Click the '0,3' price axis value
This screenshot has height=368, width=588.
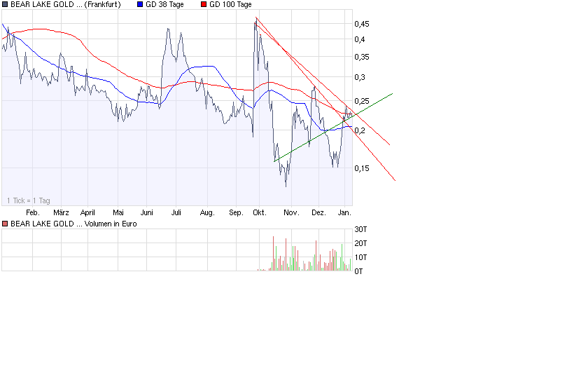[360, 77]
